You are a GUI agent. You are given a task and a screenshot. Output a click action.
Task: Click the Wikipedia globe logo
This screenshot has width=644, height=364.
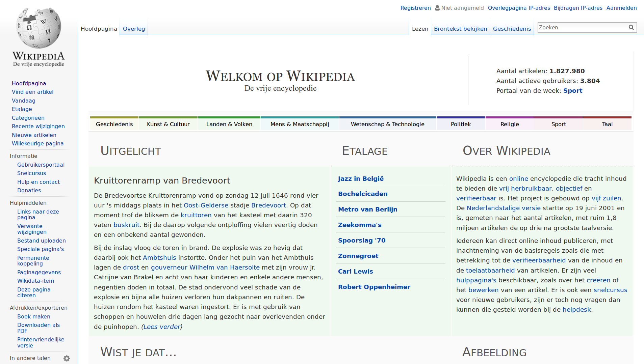tap(38, 37)
